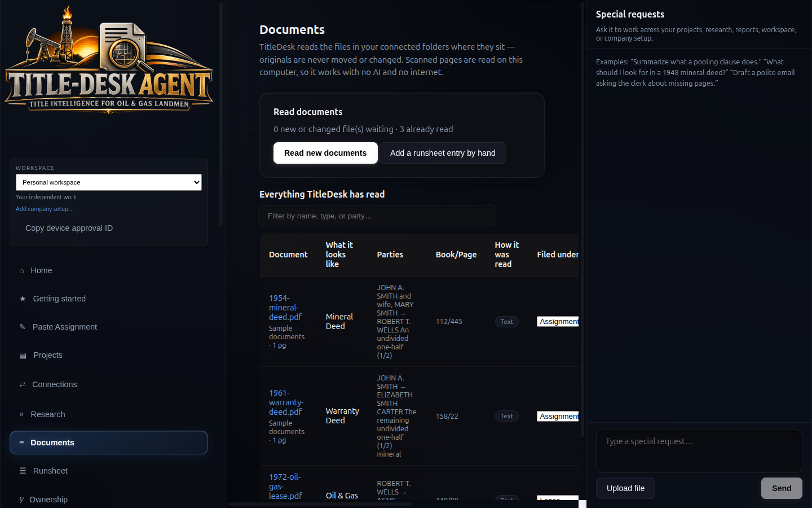The image size is (812, 508).
Task: Click the Home icon in sidebar
Action: click(x=21, y=271)
